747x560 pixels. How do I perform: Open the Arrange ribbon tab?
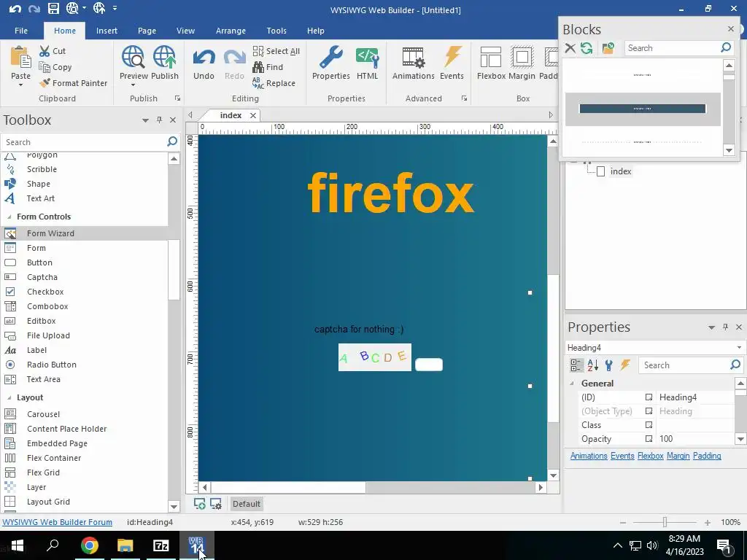click(231, 31)
